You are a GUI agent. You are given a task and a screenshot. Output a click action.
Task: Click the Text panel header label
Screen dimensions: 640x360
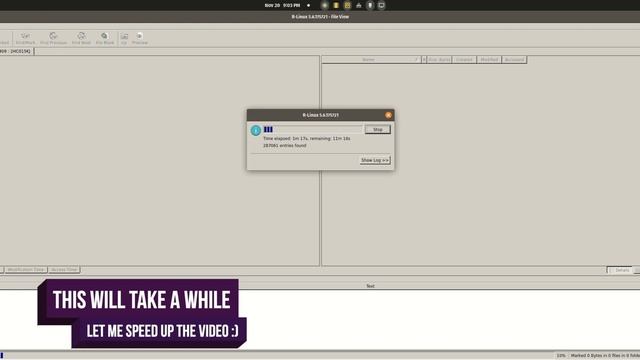point(370,286)
